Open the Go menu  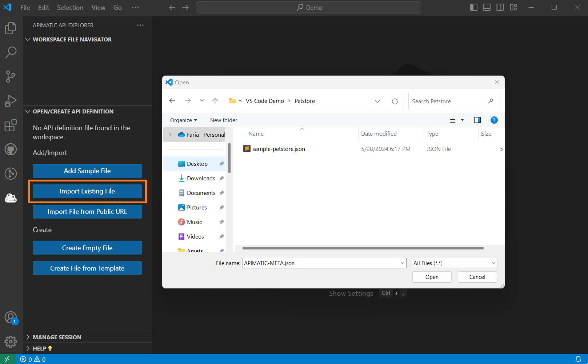coord(117,7)
